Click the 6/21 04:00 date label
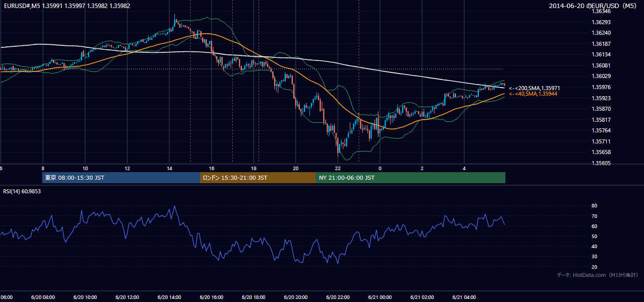This screenshot has height=302, width=644. click(x=464, y=297)
